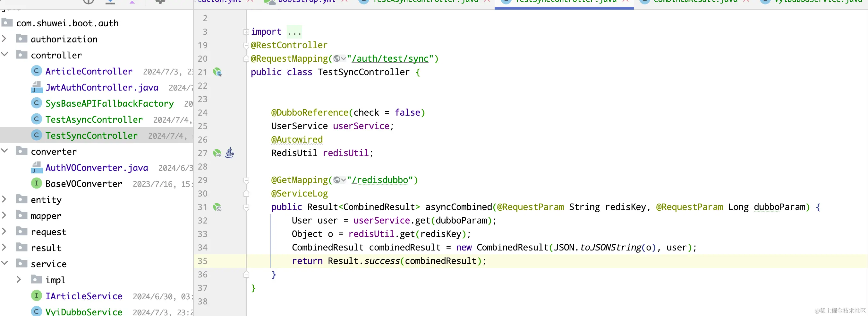Click the Spring bean gutter icon on line 21
868x316 pixels.
[x=217, y=72]
